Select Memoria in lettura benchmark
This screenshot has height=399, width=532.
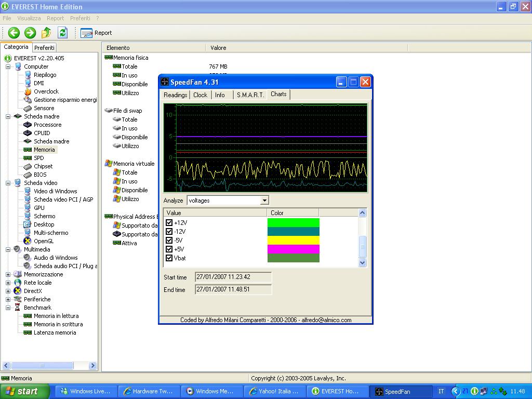pos(56,316)
